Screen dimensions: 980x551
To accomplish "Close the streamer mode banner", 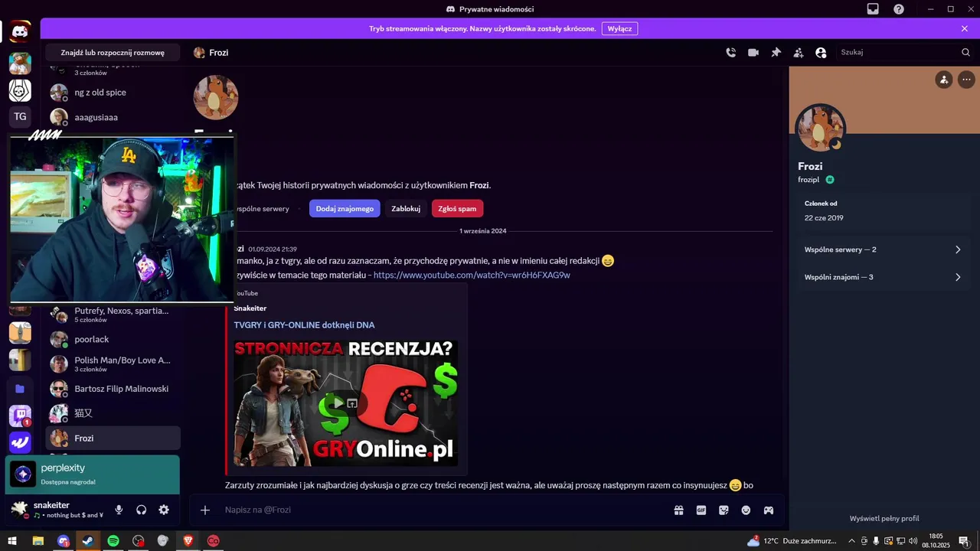I will point(965,28).
